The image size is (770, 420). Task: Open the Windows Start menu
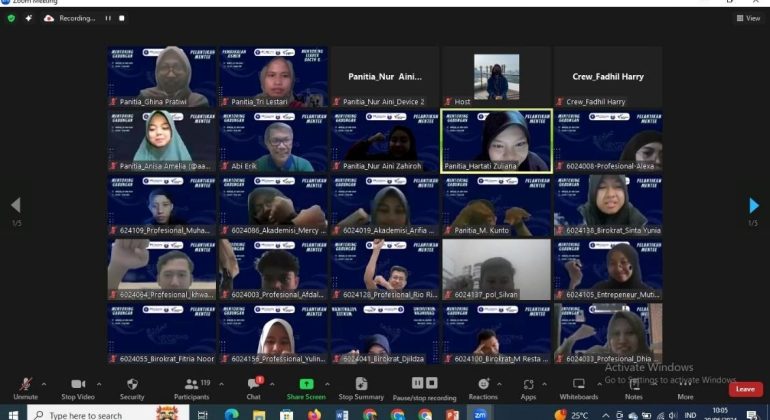13,415
